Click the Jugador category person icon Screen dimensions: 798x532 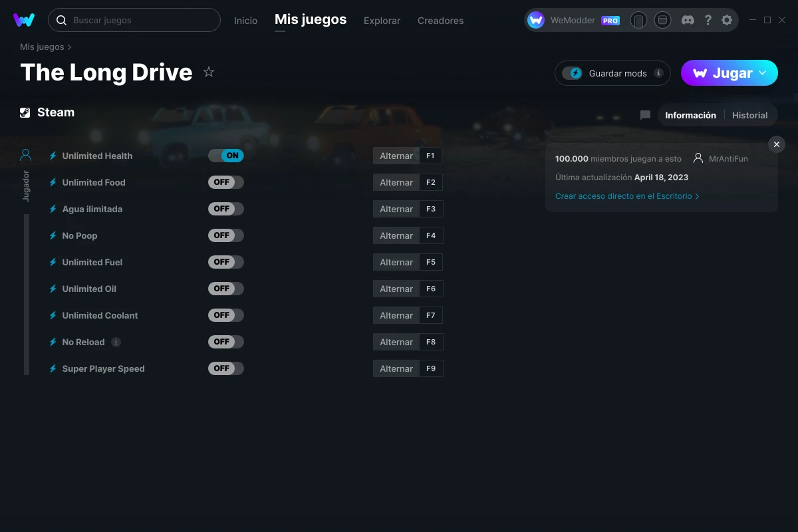[26, 155]
